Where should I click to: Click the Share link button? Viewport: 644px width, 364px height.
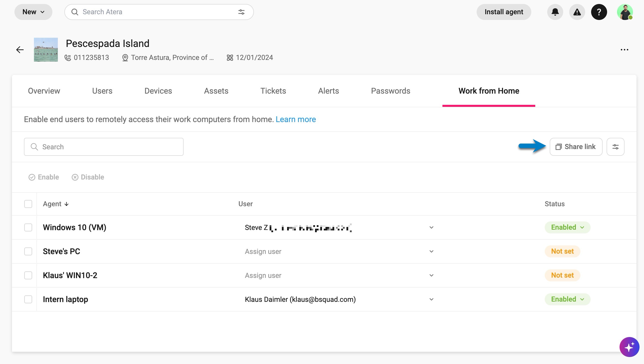(x=576, y=147)
